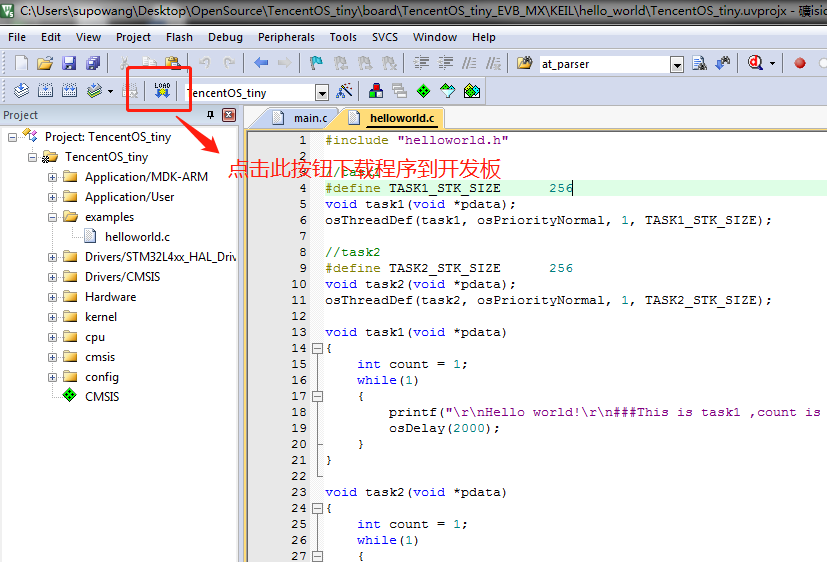Screen dimensions: 827x562
Task: Translate the current file with the first build icon
Action: (22, 91)
